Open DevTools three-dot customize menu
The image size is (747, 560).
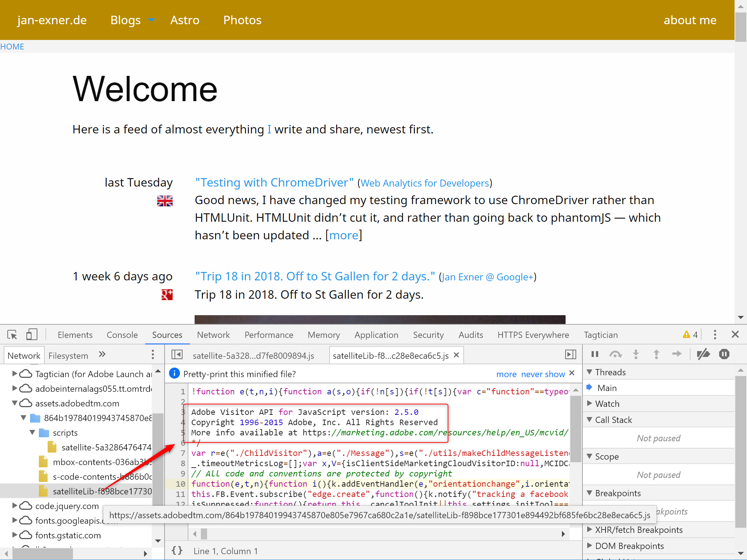715,335
